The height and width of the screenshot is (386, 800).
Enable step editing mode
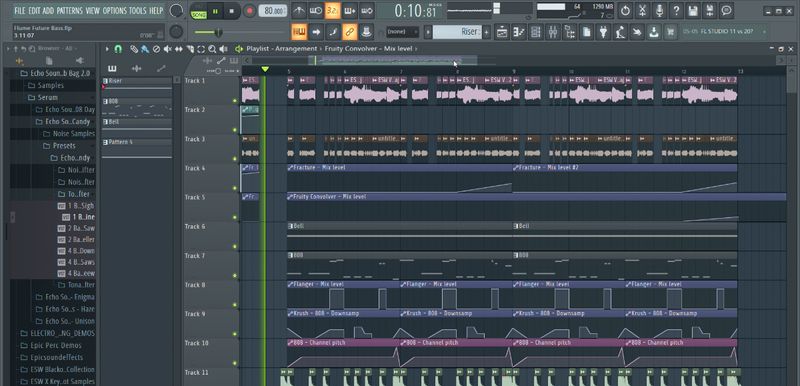tap(333, 32)
